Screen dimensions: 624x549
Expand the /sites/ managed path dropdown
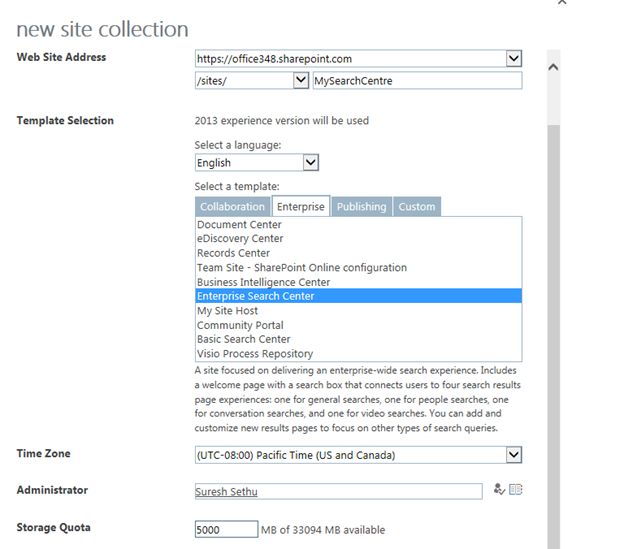pyautogui.click(x=301, y=80)
